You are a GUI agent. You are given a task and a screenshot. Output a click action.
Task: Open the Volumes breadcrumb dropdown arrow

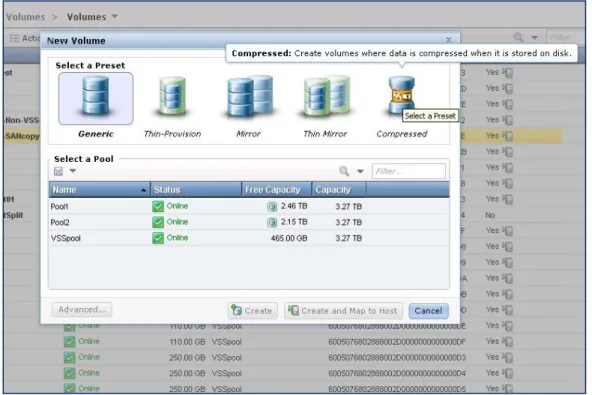pyautogui.click(x=115, y=16)
